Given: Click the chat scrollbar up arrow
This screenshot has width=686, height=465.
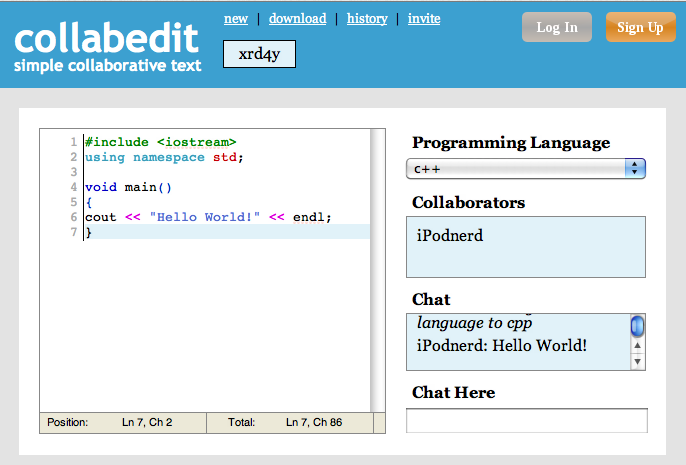Looking at the screenshot, I should click(x=637, y=346).
